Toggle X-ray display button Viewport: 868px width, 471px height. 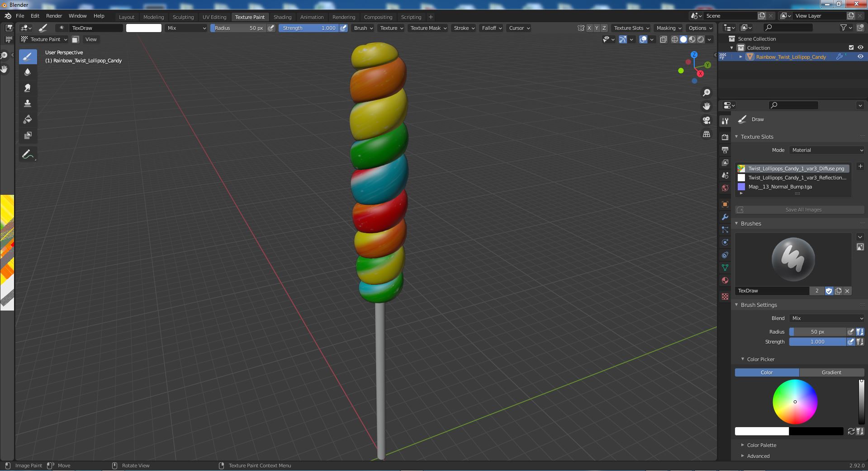(663, 39)
